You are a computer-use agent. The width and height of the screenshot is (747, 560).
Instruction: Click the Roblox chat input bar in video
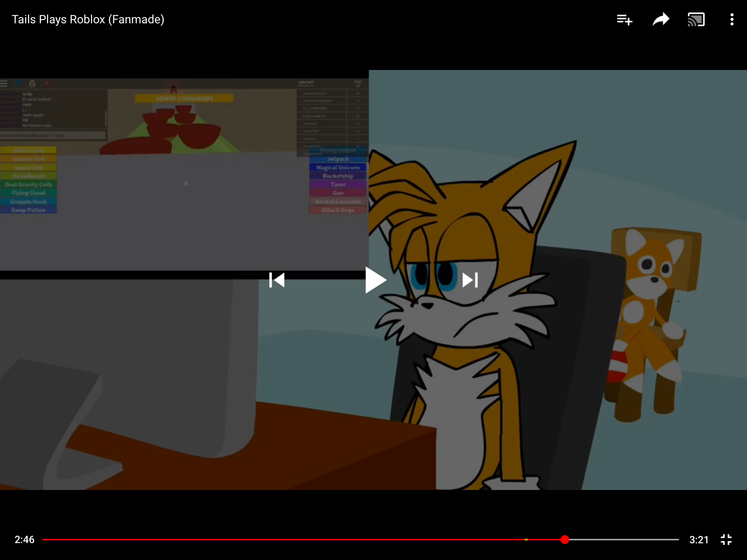[x=53, y=135]
